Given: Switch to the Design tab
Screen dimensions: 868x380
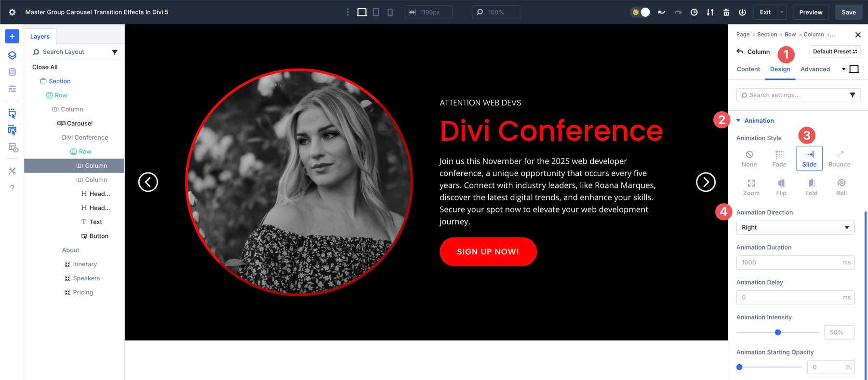Looking at the screenshot, I should (780, 69).
